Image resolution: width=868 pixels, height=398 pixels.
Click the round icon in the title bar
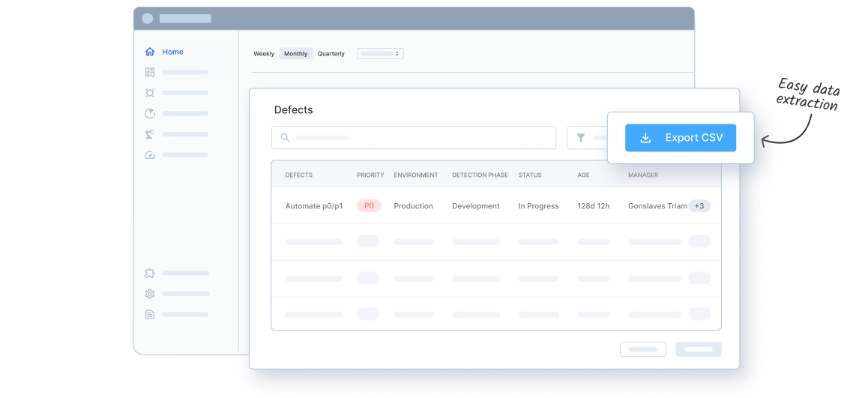[x=147, y=18]
